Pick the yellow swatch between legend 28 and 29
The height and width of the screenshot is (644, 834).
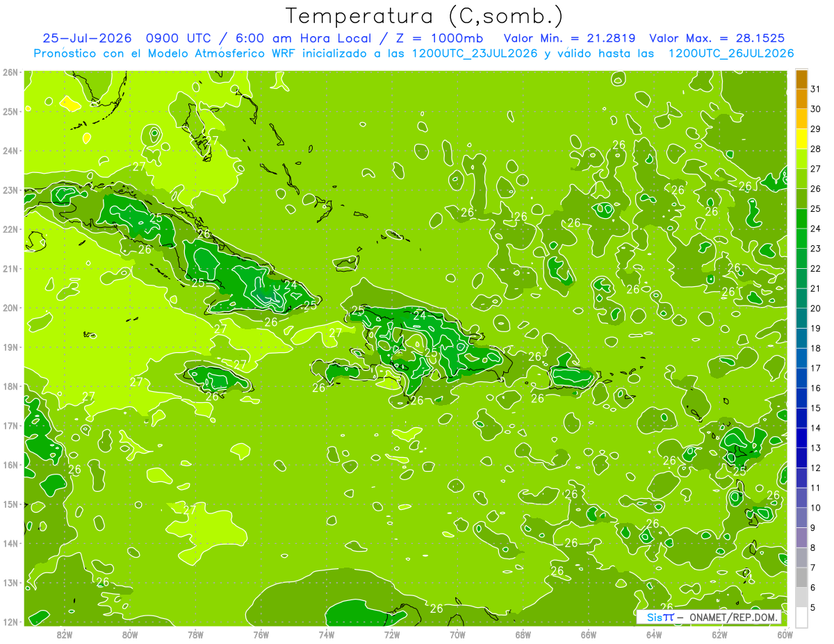(x=801, y=139)
